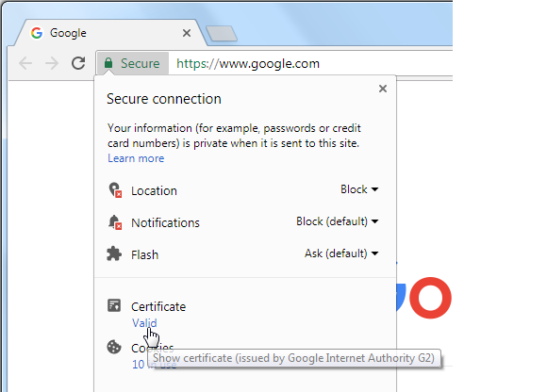Open the Learn more link
547x392 pixels.
pos(136,158)
